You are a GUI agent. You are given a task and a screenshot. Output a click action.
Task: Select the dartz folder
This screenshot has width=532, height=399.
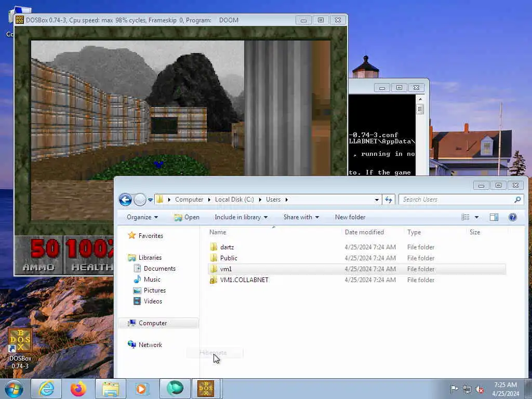pos(227,247)
